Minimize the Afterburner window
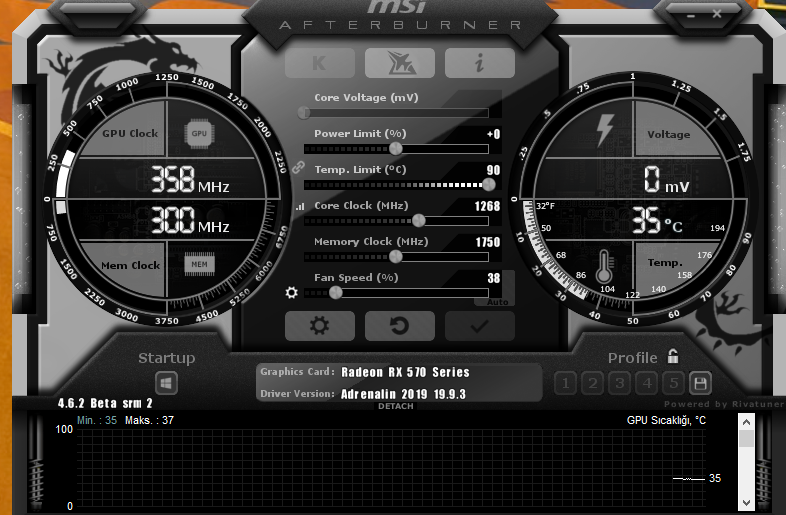The image size is (786, 515). [x=691, y=16]
